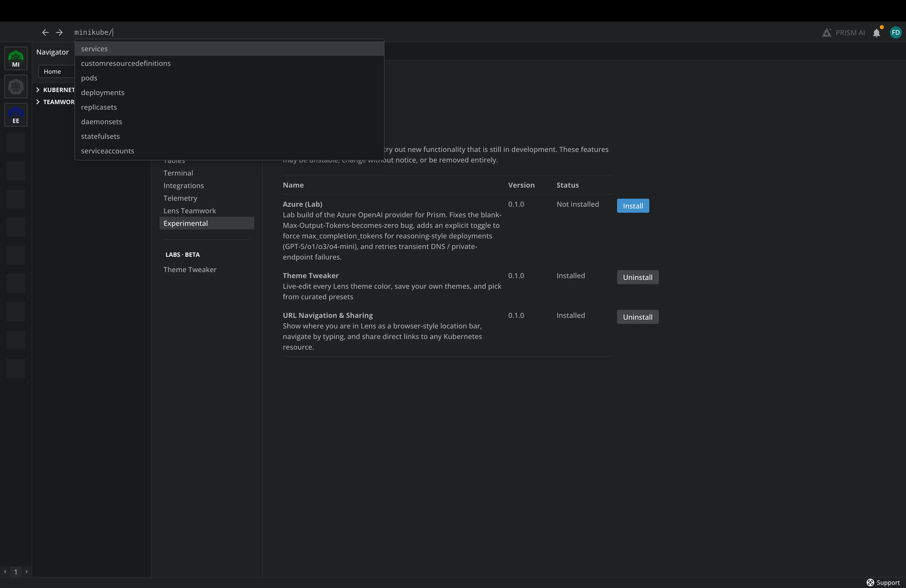Click page number 1 at bottom-left
Image resolution: width=906 pixels, height=588 pixels.
(16, 572)
